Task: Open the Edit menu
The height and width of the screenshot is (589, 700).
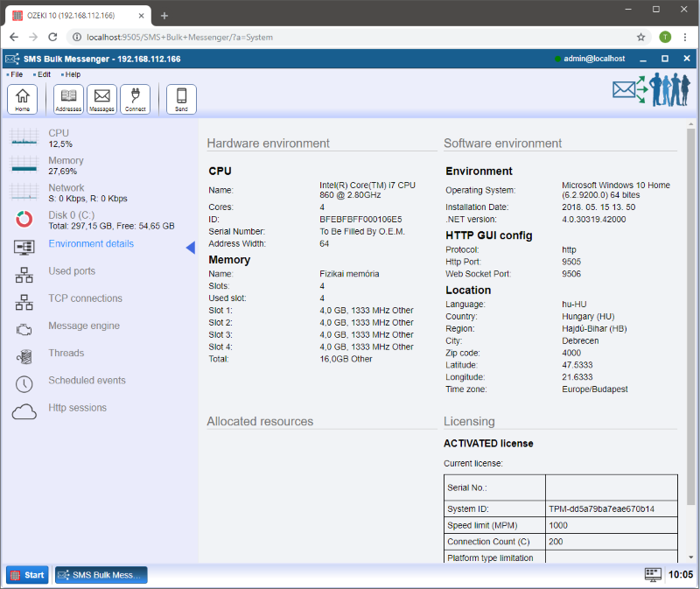Action: click(x=44, y=74)
